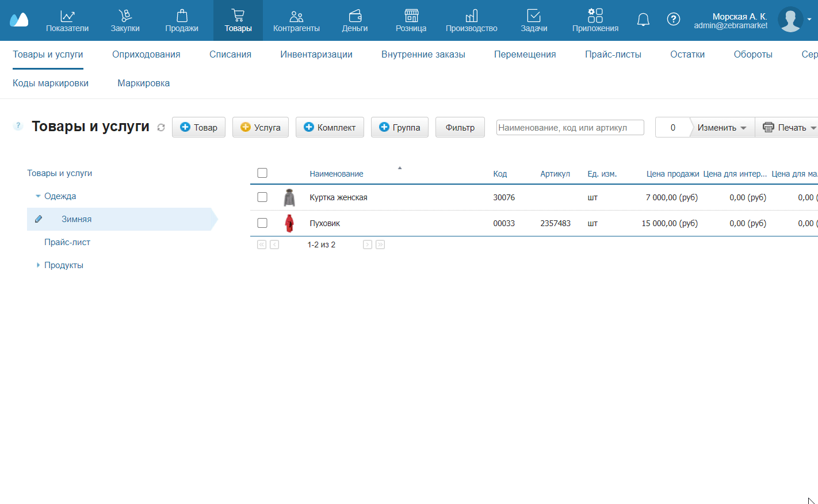Click the MoySklad logo icon

pos(19,20)
